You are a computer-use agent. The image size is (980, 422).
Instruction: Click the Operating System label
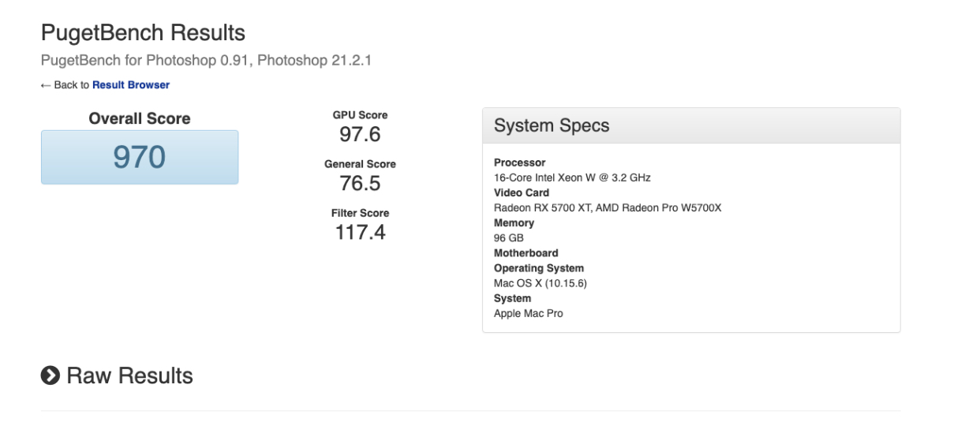[x=539, y=268]
